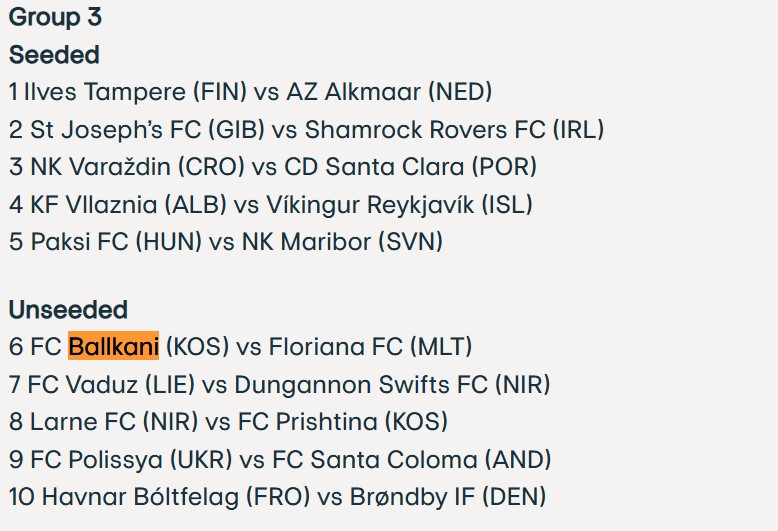778x531 pixels.
Task: Click Paksi FC (HUN) text
Action: tap(116, 242)
